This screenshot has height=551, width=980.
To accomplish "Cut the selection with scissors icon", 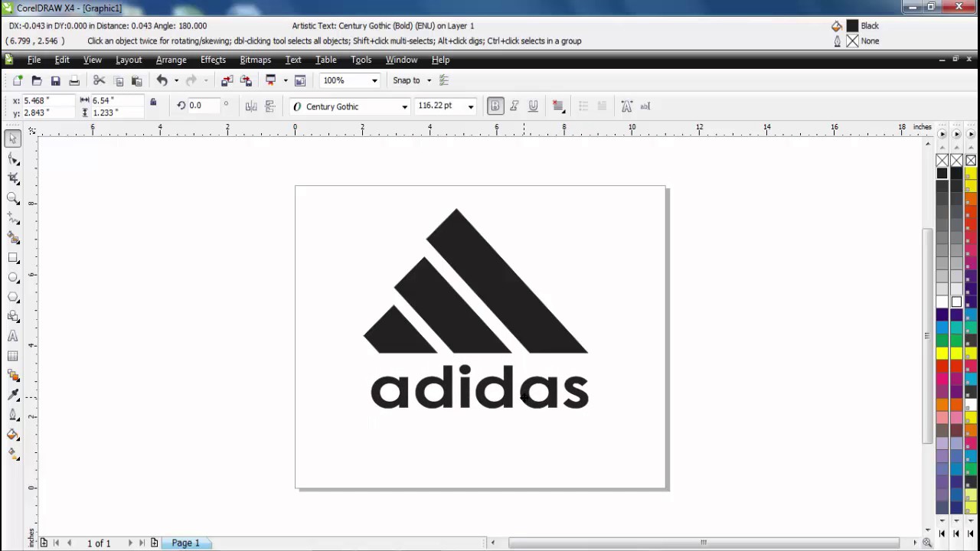I will pyautogui.click(x=99, y=80).
